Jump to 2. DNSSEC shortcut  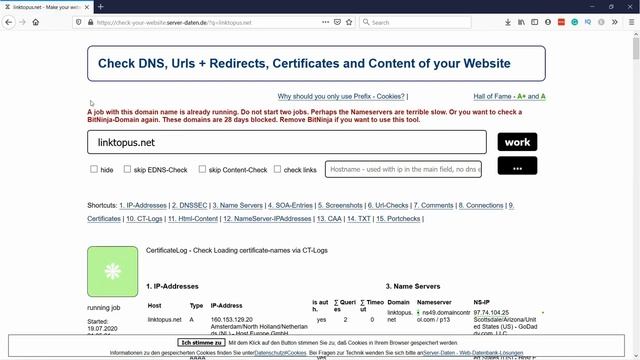(x=189, y=205)
